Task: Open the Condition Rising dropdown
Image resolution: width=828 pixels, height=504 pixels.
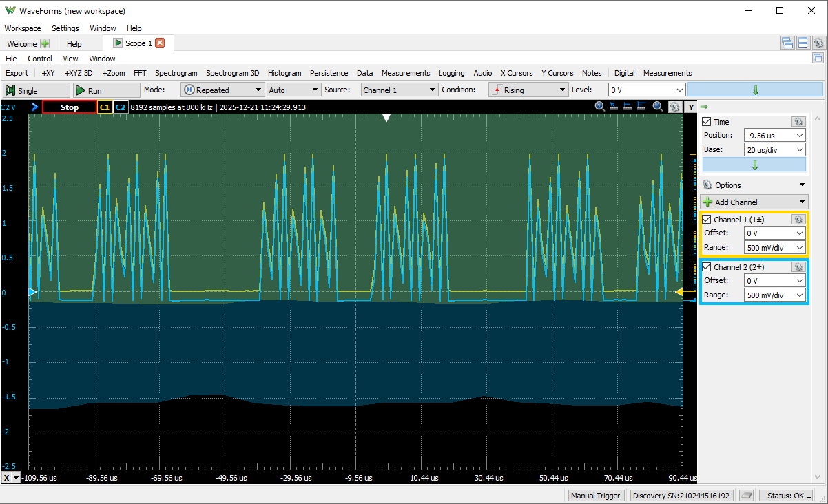Action: 528,90
